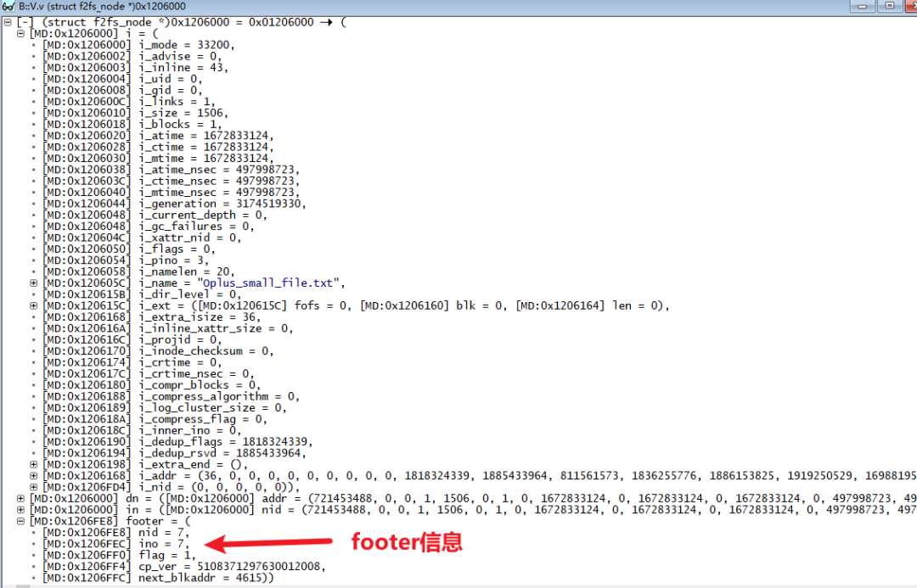
Task: Select the i_atime_nsec = 497998723 row
Action: (x=171, y=170)
